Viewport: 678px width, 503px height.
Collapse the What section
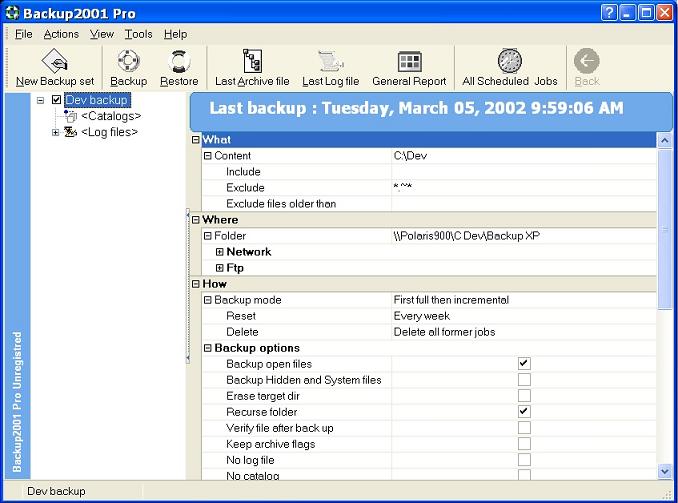[195, 140]
